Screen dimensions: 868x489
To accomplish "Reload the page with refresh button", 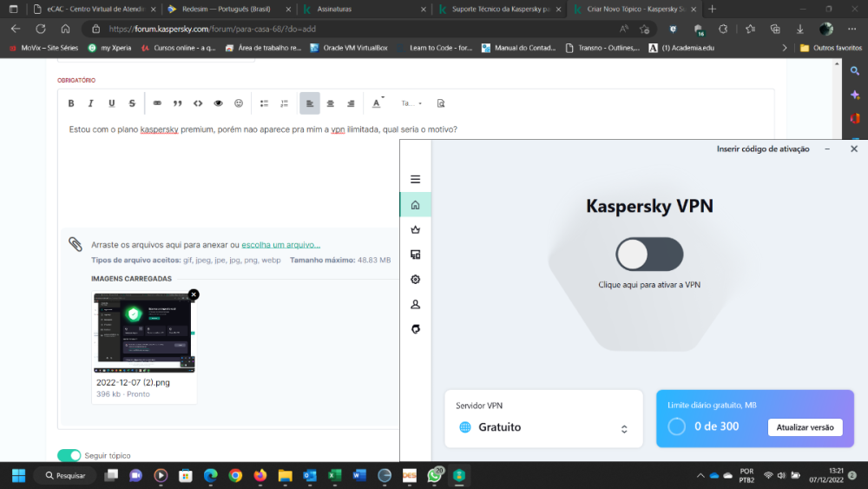I will (41, 29).
